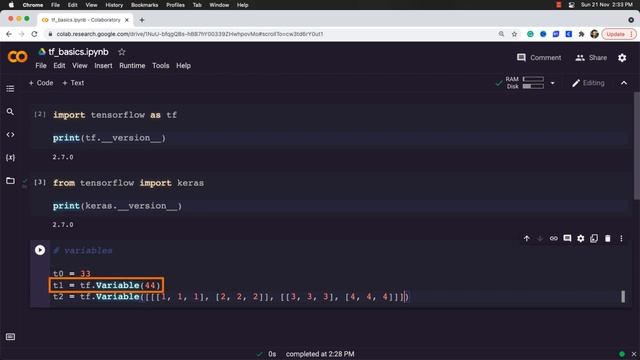Share the notebook
Screen dimensions: 640x360
click(591, 58)
